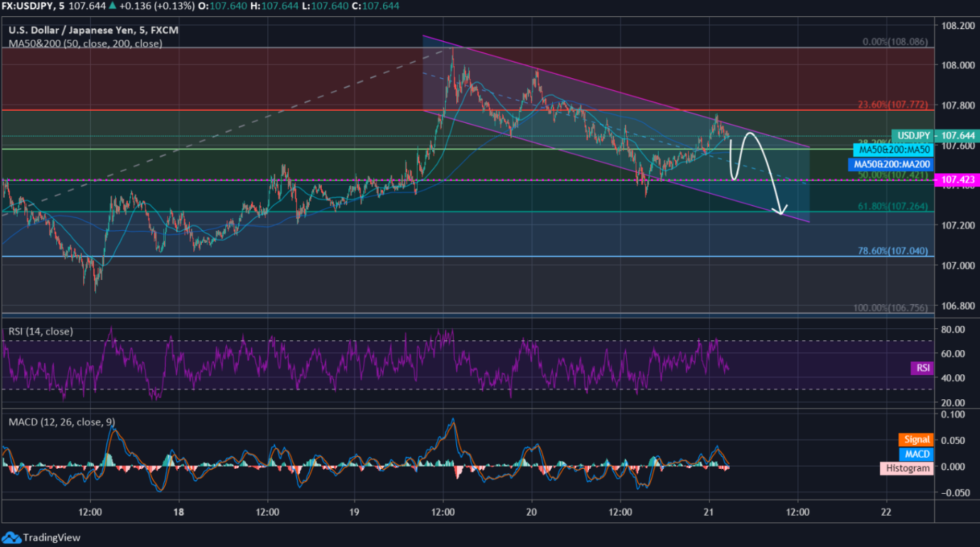
Task: Click the orange Signal tag in MACD pane
Action: 917,440
